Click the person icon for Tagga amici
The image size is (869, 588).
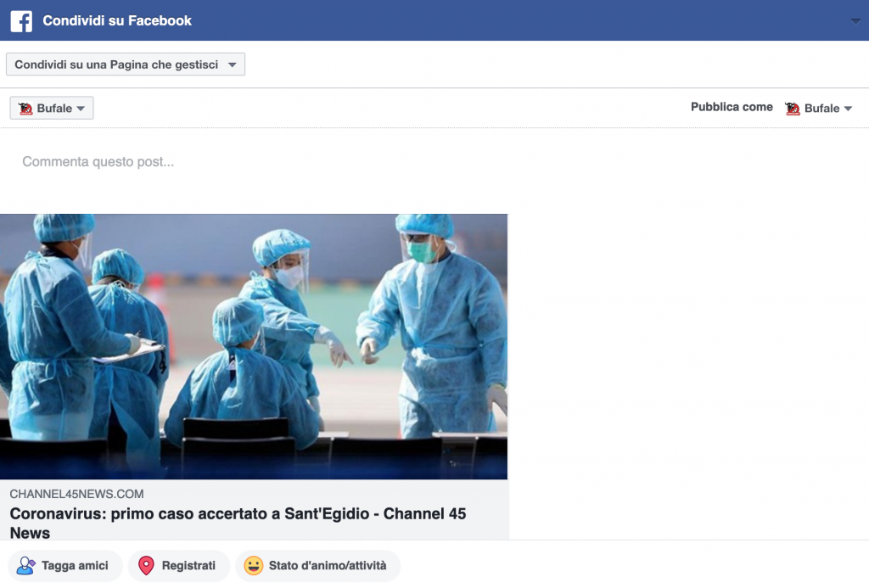tap(25, 566)
